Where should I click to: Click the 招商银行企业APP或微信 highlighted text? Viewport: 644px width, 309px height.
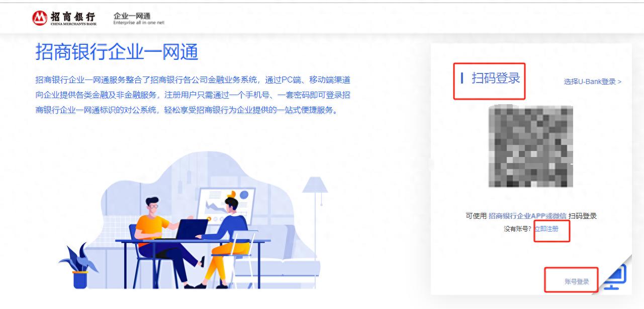(528, 216)
